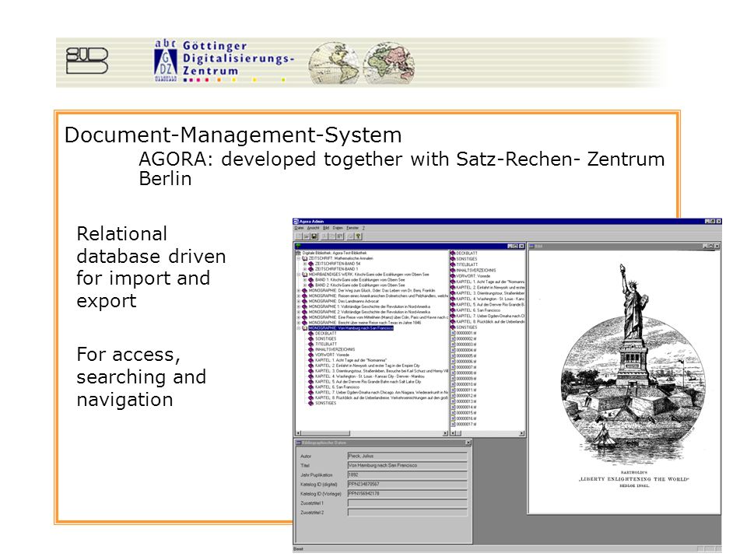Select KAPITEL 3 Orientirungstour, Straßenleben, Besuche bei Karl Schurz

[381, 371]
